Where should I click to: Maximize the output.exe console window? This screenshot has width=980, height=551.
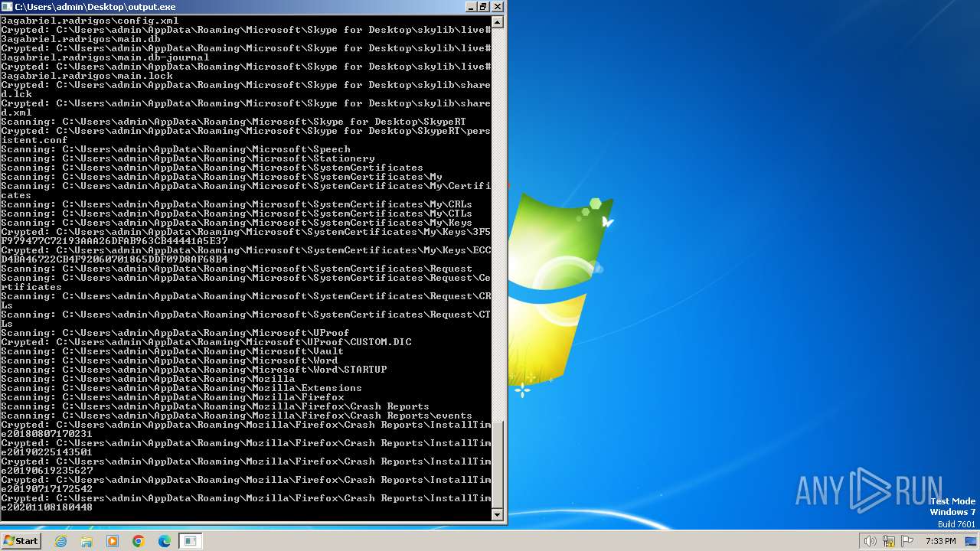[484, 7]
